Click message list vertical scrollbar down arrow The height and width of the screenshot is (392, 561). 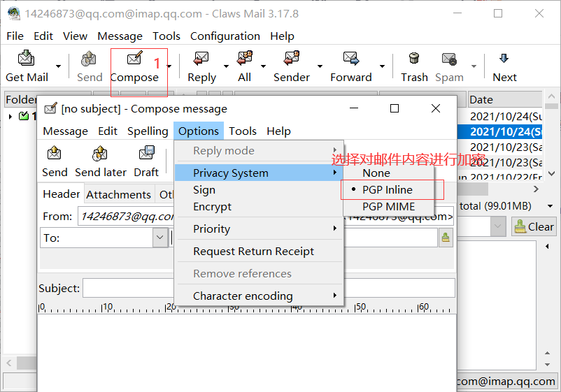551,174
